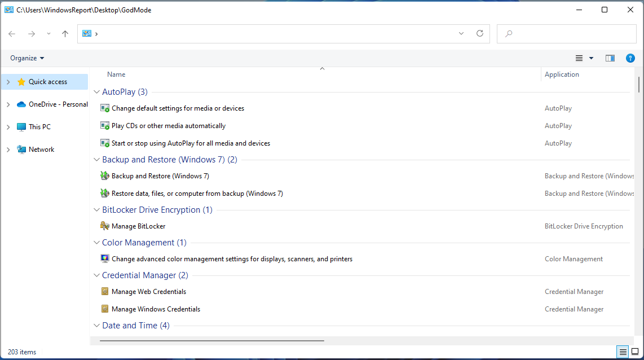
Task: Click the OneDrive cloud icon
Action: tap(21, 104)
